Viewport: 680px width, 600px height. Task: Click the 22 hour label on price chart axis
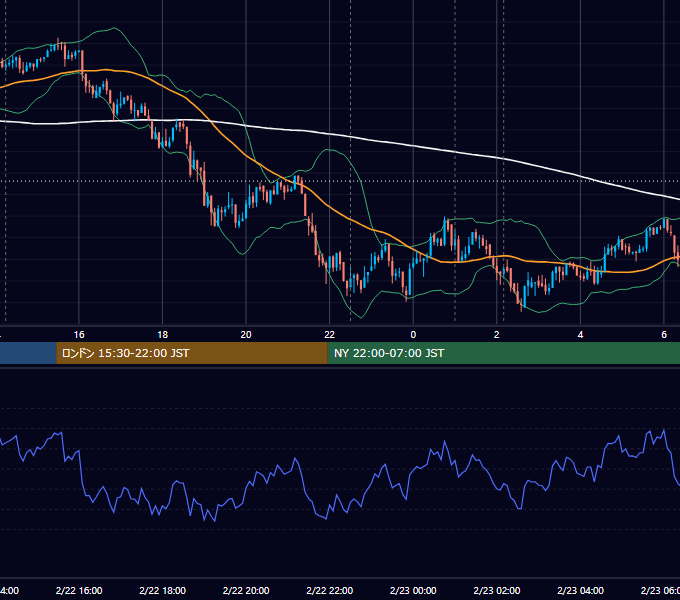pyautogui.click(x=330, y=335)
